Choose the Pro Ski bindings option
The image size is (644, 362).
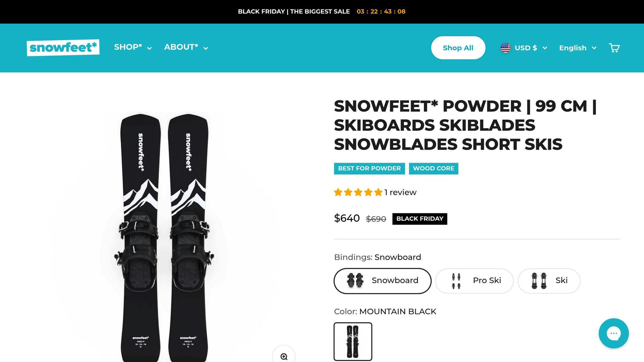point(474,281)
